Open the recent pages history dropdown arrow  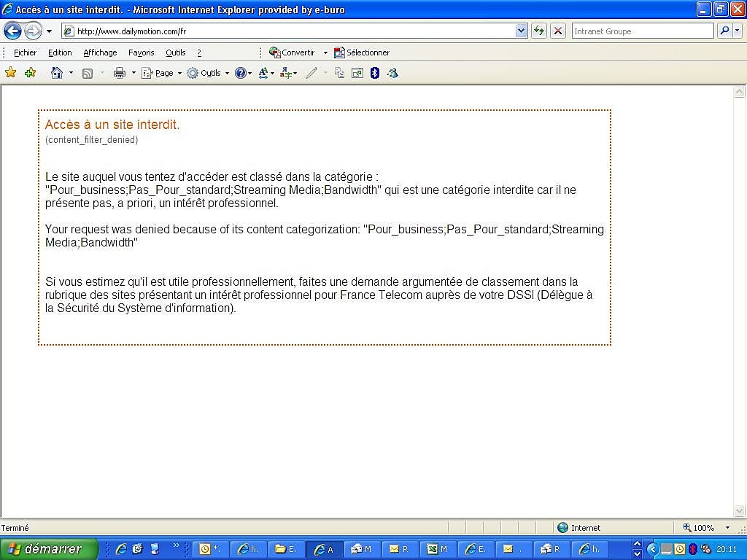pos(49,31)
